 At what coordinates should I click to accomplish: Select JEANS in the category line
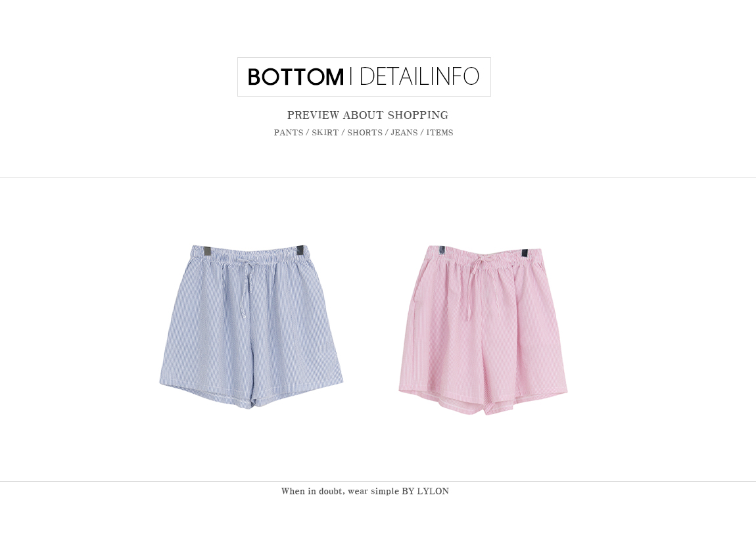[x=404, y=133]
